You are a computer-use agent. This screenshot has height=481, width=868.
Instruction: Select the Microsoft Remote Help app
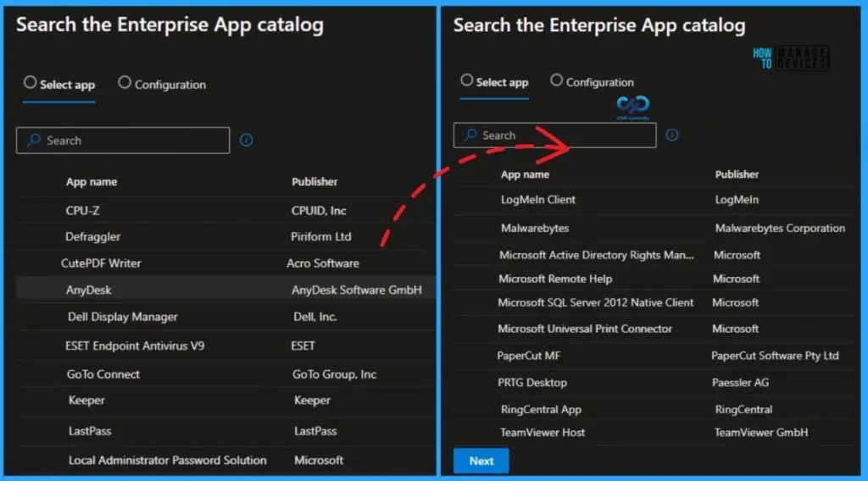tap(555, 279)
